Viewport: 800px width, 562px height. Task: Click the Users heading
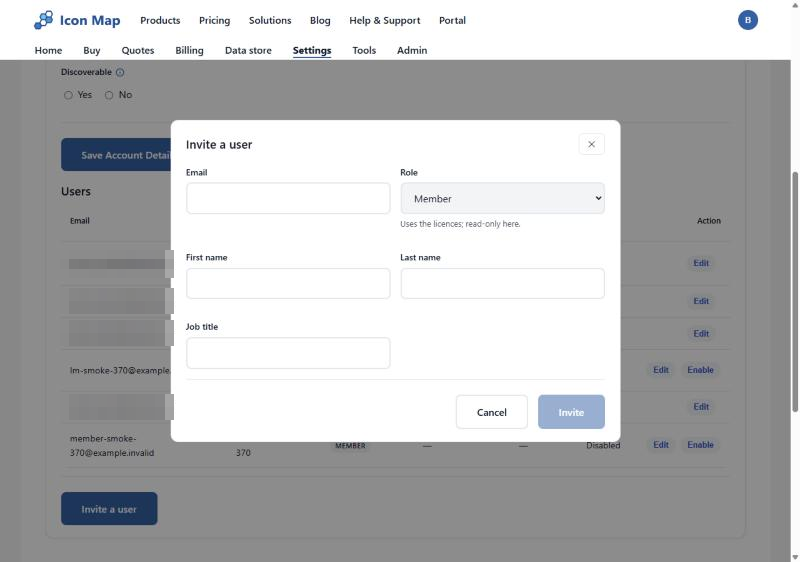coord(76,192)
